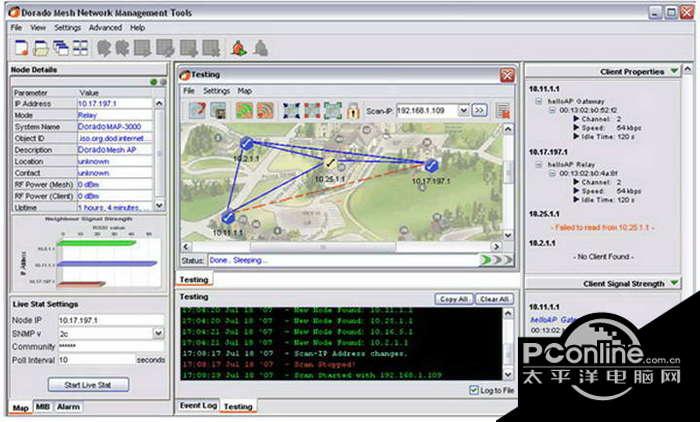The height and width of the screenshot is (422, 700).
Task: Click the green play arrow in Status bar
Action: pos(485,260)
